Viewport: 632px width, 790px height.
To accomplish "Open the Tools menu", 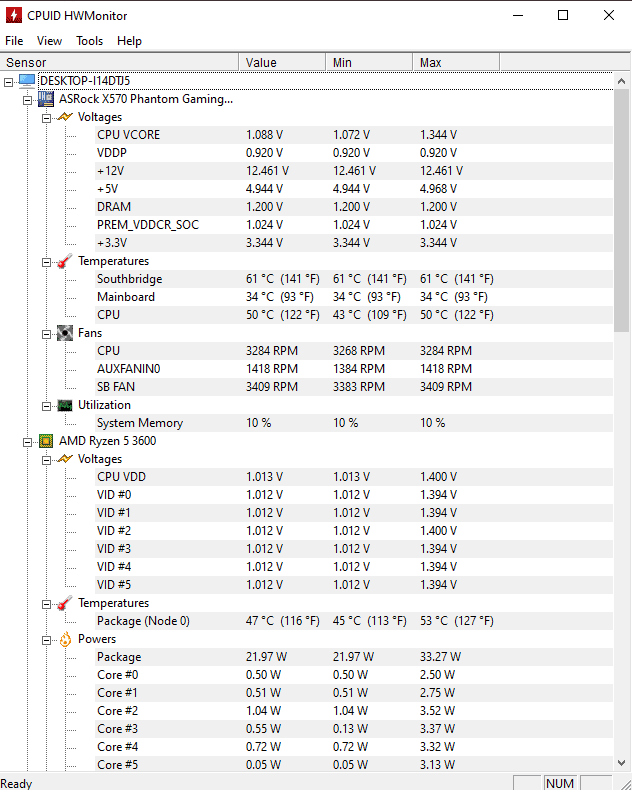I will click(89, 41).
